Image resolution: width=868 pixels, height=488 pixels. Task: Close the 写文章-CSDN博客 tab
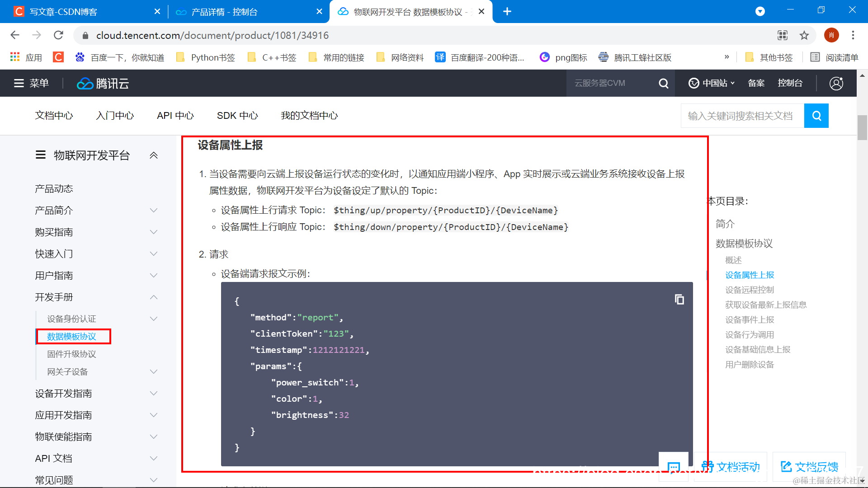click(157, 11)
